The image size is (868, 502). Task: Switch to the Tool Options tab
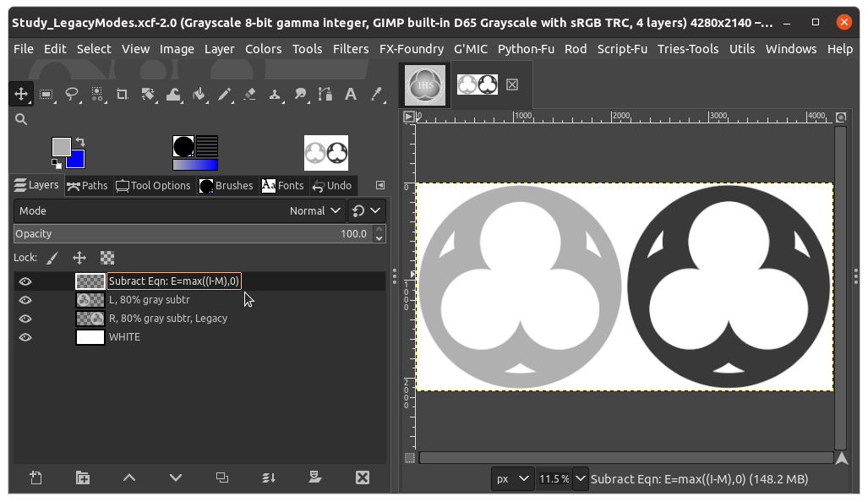(153, 185)
